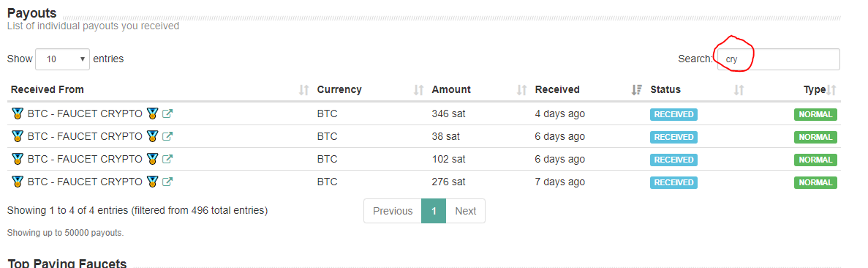Image resolution: width=868 pixels, height=268 pixels.
Task: Click the Search input field
Action: click(x=778, y=59)
